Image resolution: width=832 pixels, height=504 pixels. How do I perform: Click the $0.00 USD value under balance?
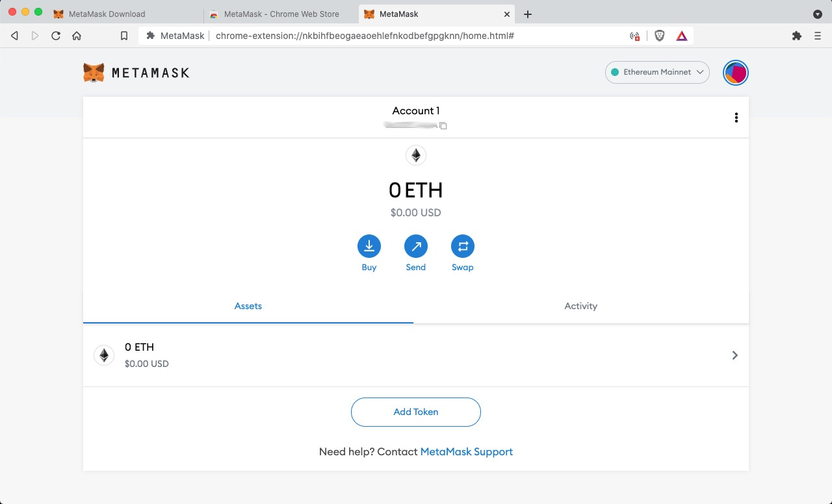tap(416, 212)
